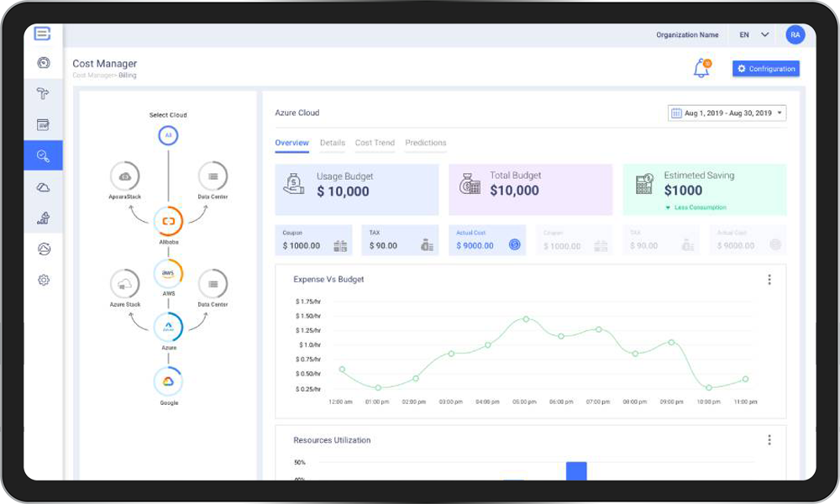Select the Total Budget $10,000 card

pos(530,190)
